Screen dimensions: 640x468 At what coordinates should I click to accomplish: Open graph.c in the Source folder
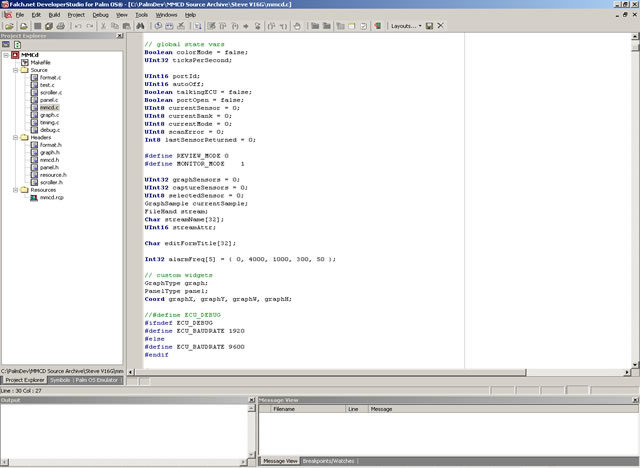(49, 115)
